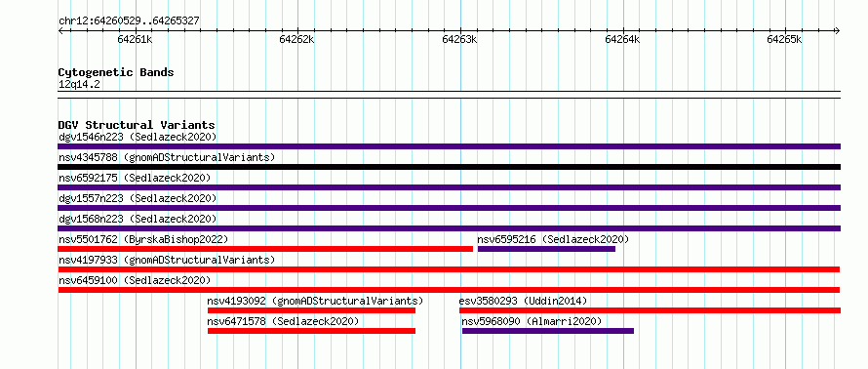The image size is (868, 369).
Task: Open the dgv1568n223 (Sedlazeck2020) label
Action: [x=138, y=219]
